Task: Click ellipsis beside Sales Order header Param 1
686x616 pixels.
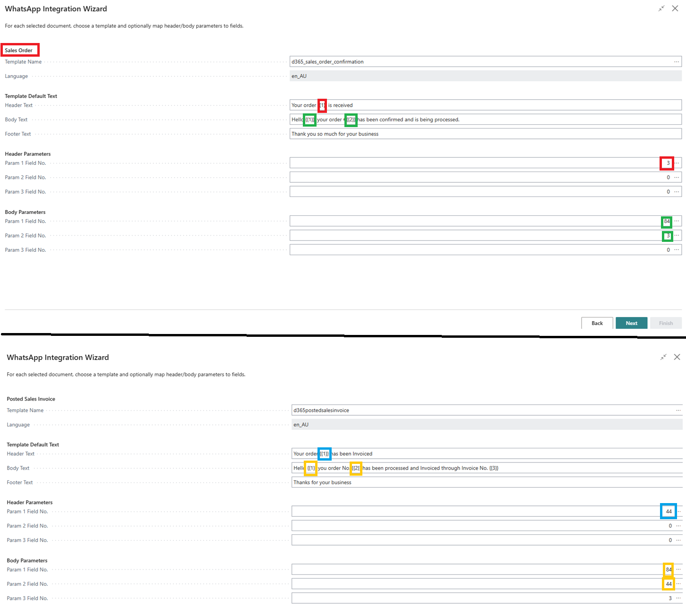Action: click(x=677, y=163)
